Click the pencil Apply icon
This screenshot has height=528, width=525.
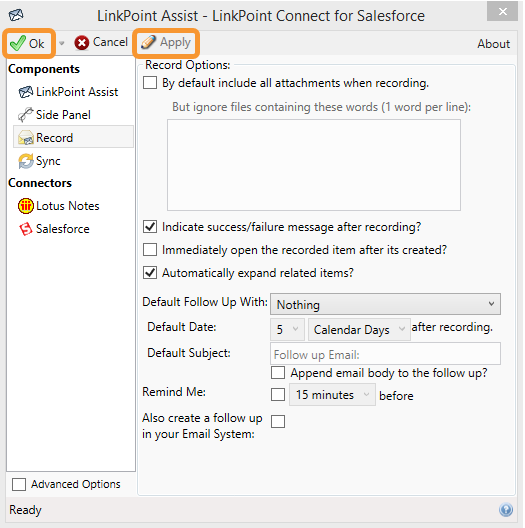click(x=148, y=42)
